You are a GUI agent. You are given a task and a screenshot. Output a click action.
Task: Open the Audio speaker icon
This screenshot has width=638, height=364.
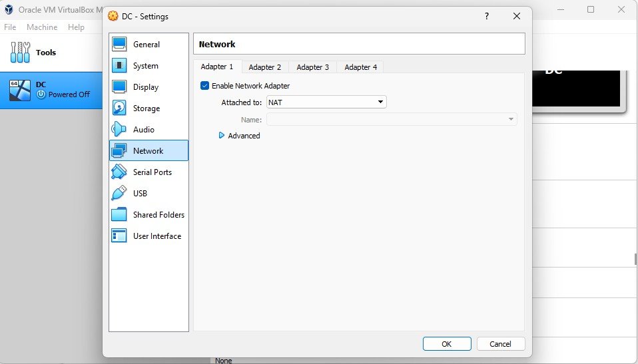[x=119, y=129]
